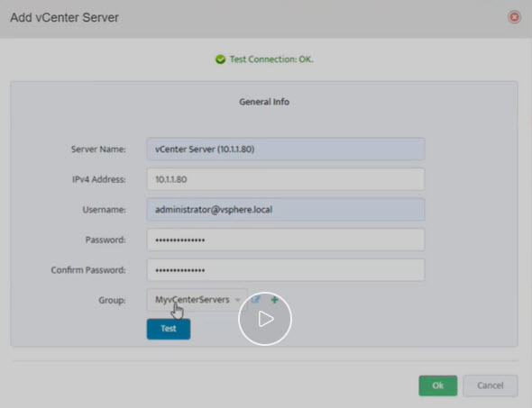532x408 pixels.
Task: Click the Test button
Action: click(x=169, y=329)
